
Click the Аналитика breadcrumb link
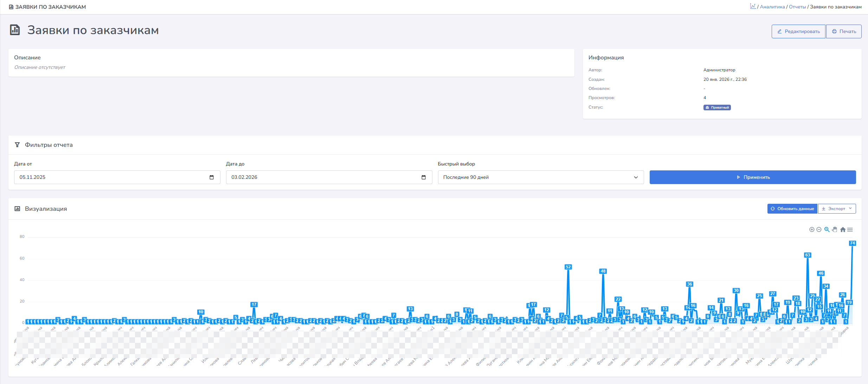click(772, 7)
